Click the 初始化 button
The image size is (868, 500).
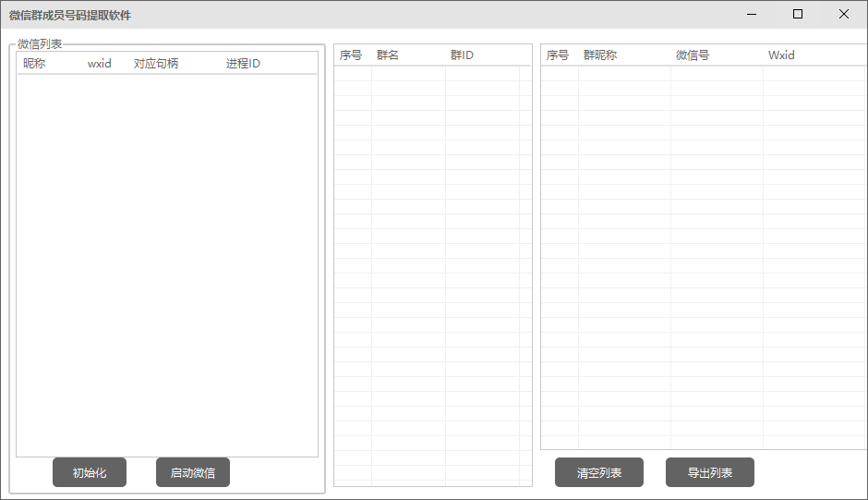point(90,472)
